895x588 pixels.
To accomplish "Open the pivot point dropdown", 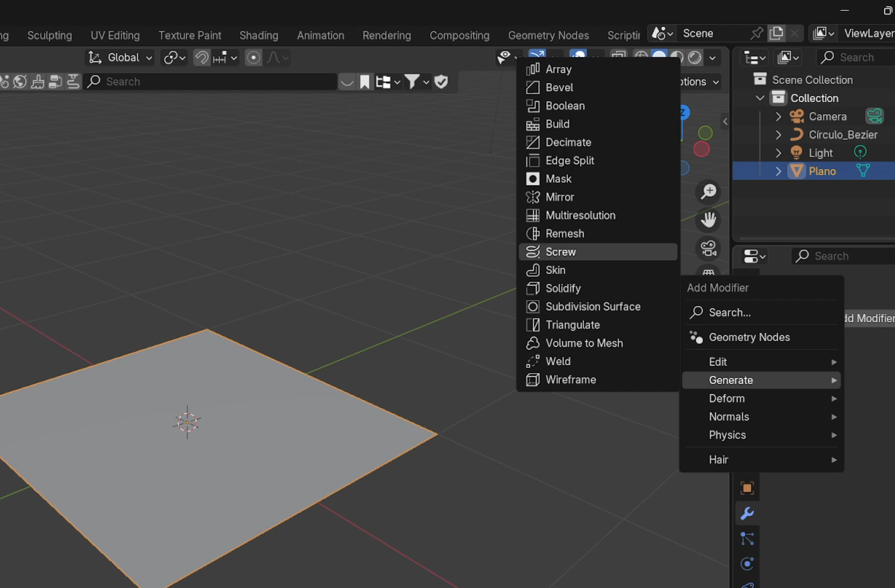I will (175, 57).
